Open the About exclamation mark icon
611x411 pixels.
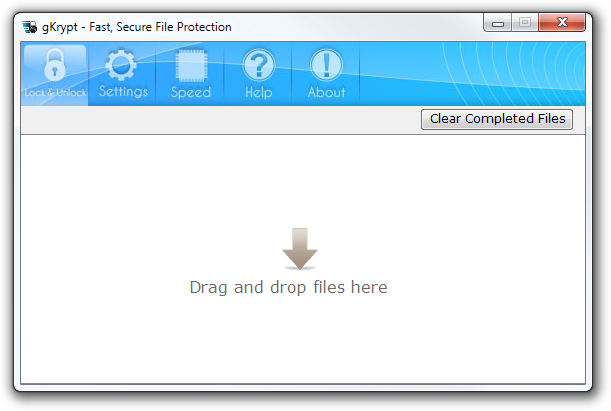point(326,65)
